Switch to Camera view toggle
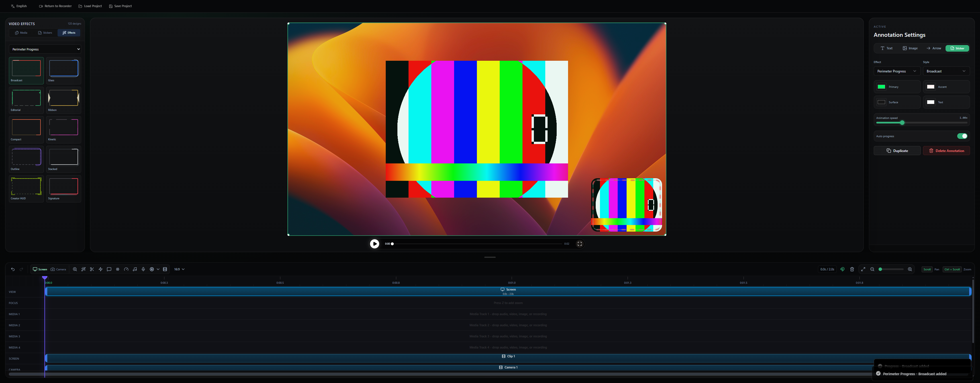This screenshot has width=980, height=383. point(58,269)
